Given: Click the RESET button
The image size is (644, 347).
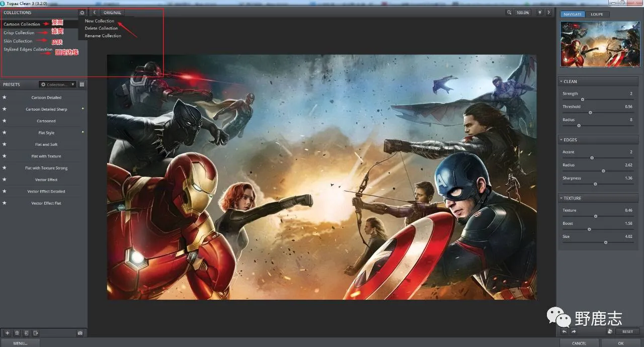Looking at the screenshot, I should point(627,332).
